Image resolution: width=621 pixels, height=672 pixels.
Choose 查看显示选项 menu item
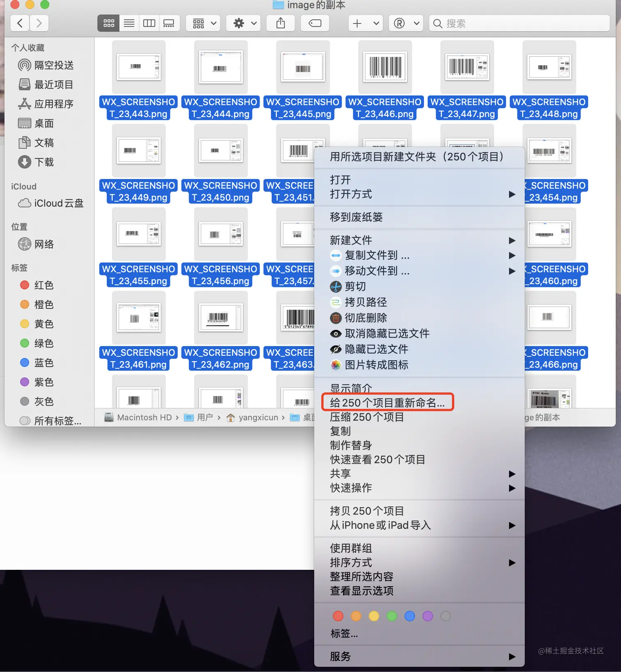419,591
